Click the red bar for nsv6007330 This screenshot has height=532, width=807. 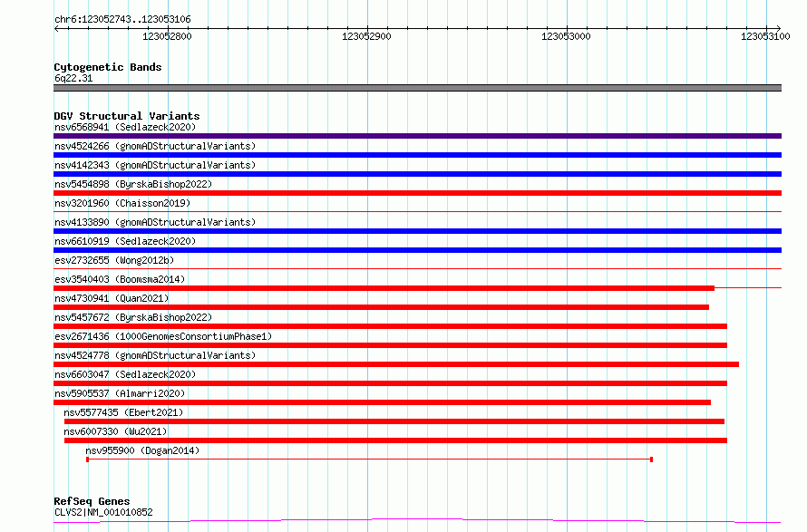tap(395, 440)
